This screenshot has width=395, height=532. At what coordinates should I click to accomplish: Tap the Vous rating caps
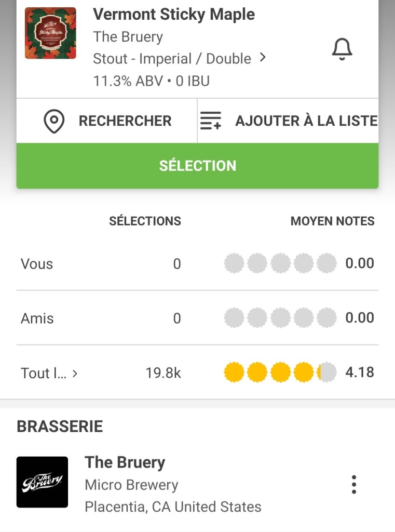pos(280,264)
